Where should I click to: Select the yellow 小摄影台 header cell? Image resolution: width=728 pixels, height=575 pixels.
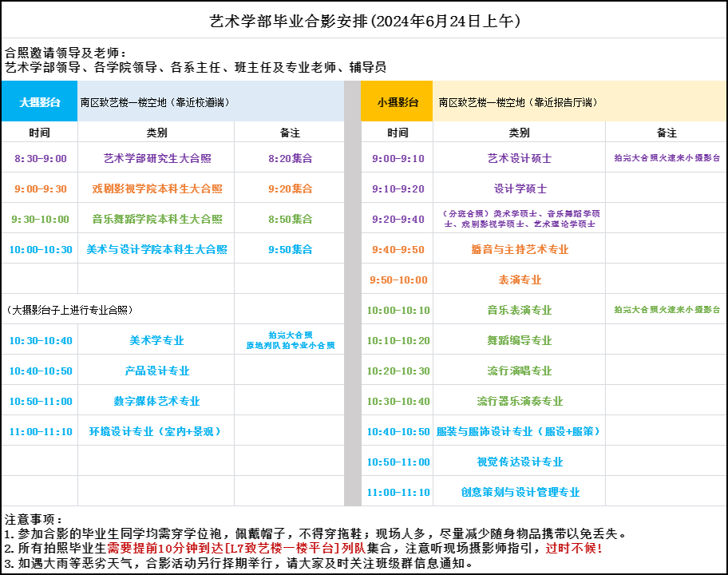(x=397, y=102)
